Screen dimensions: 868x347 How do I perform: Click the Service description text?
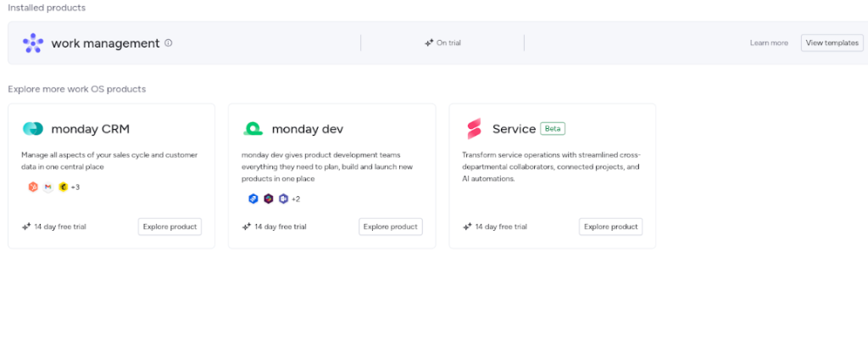coord(551,167)
